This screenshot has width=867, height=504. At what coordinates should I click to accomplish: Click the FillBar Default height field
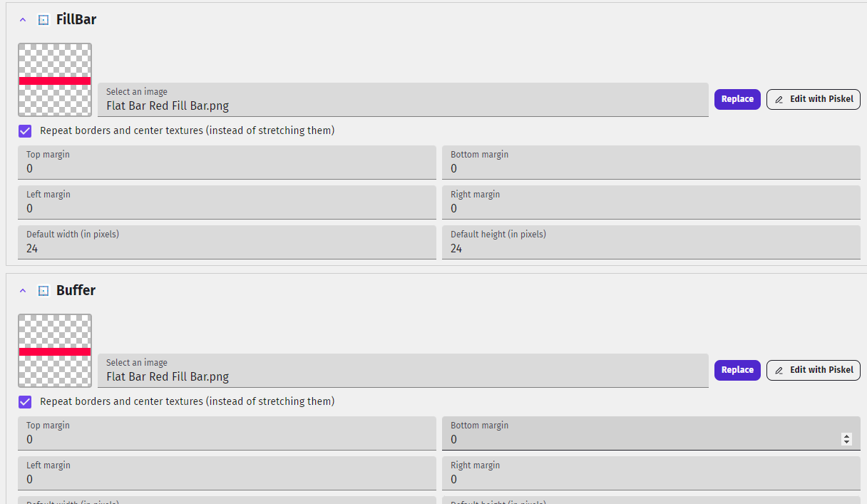coord(651,242)
